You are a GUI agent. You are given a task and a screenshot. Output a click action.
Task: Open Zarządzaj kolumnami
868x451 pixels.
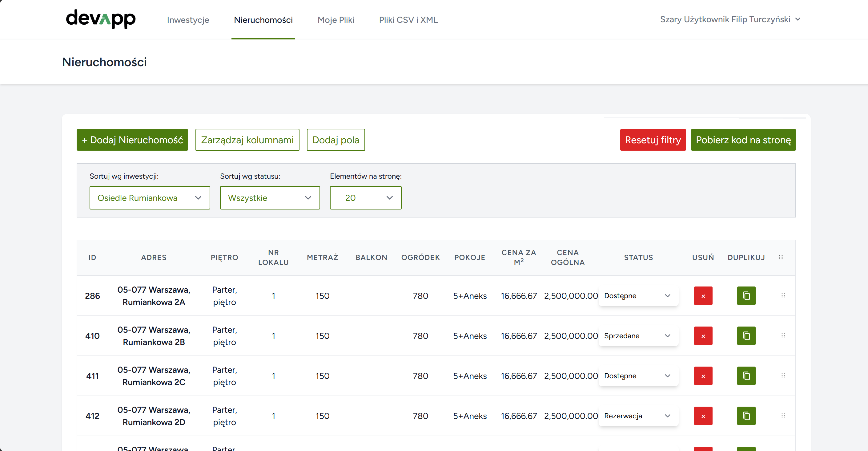[x=247, y=140]
